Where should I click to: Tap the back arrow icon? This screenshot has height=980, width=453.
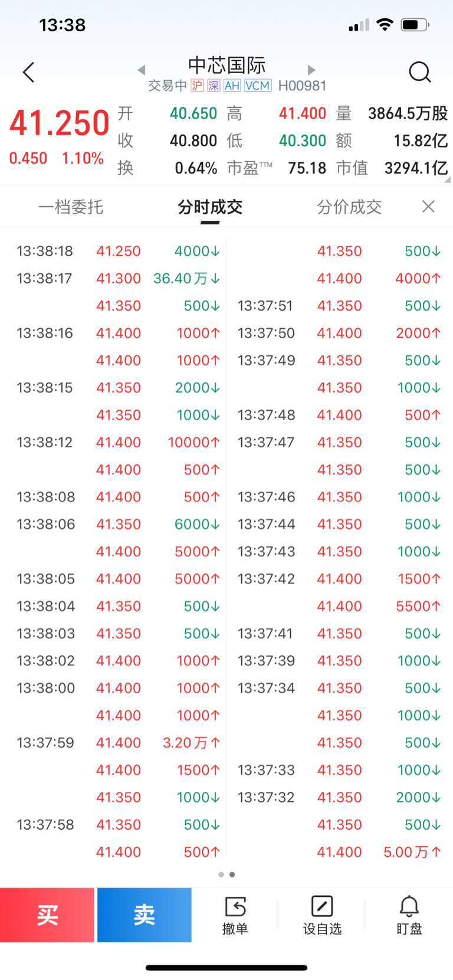point(28,72)
